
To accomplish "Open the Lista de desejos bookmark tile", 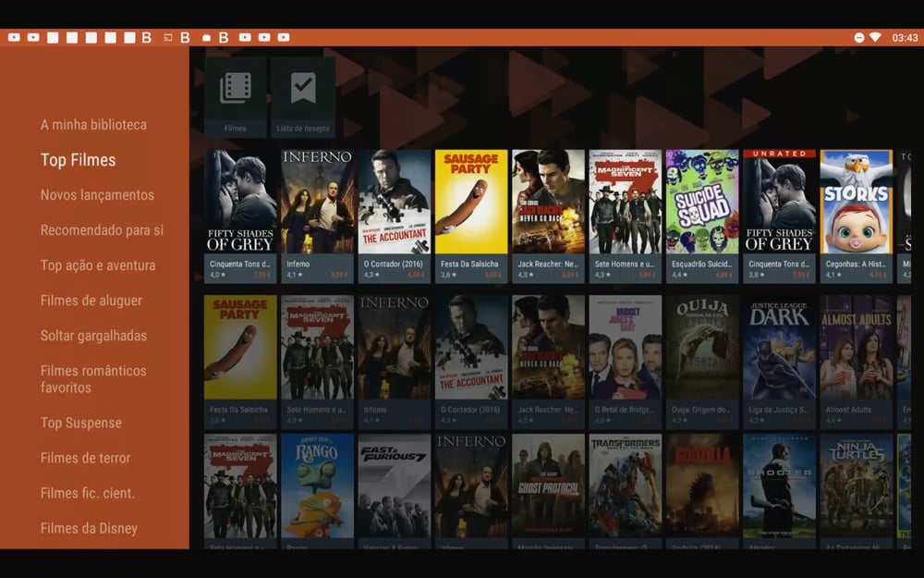I will 303,97.
